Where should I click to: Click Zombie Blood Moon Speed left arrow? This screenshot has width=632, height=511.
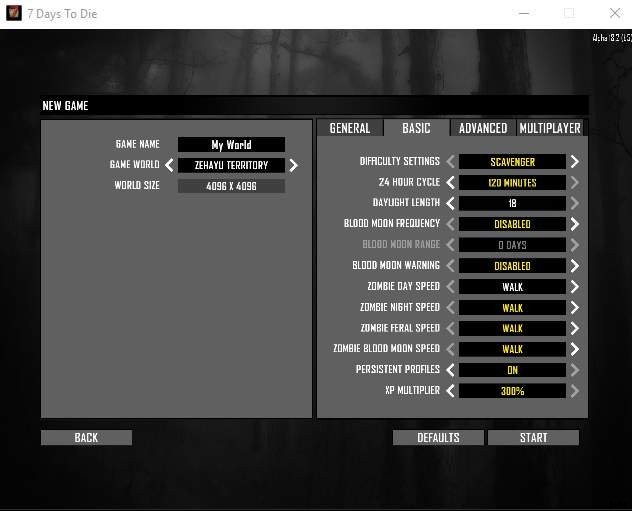[x=450, y=349]
